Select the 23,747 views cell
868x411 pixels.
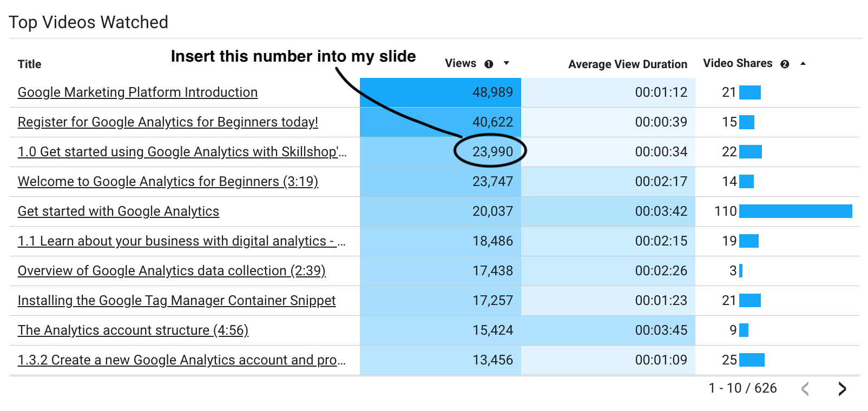[440, 182]
